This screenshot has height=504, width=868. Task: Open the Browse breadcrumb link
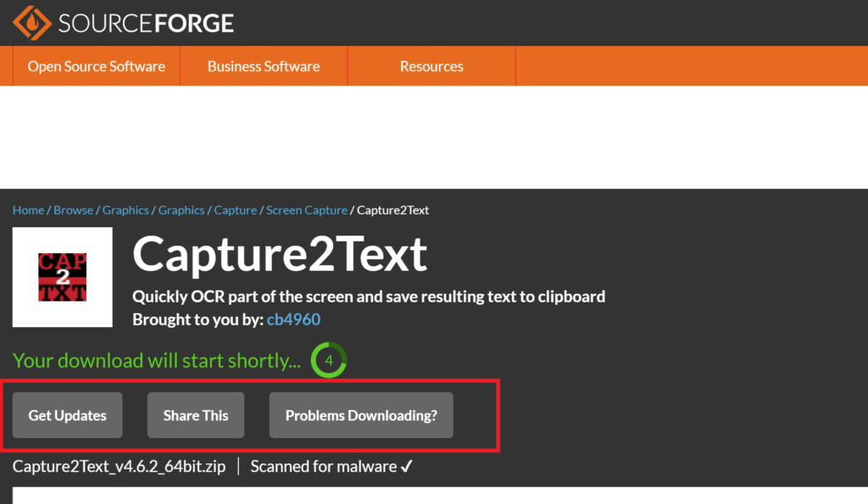[x=73, y=210]
